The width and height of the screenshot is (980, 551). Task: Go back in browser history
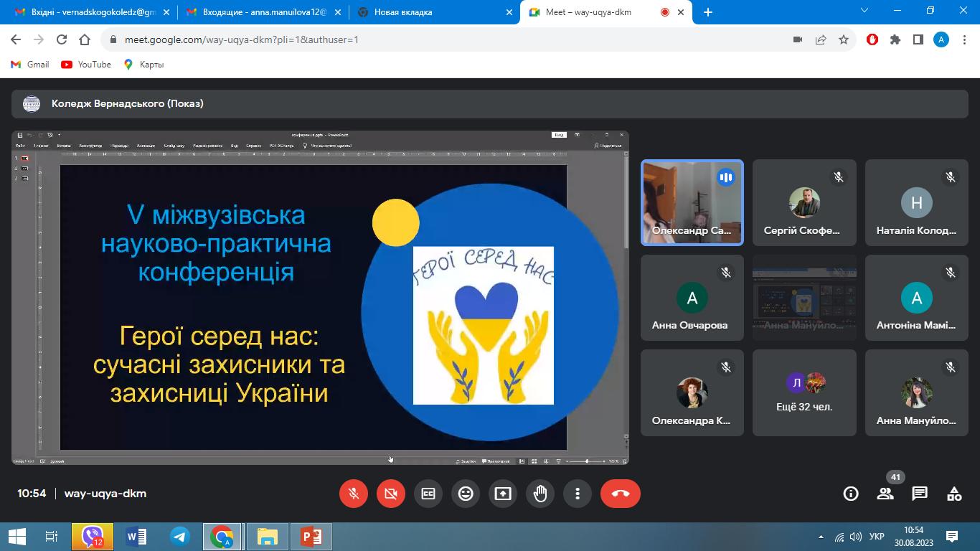coord(17,40)
